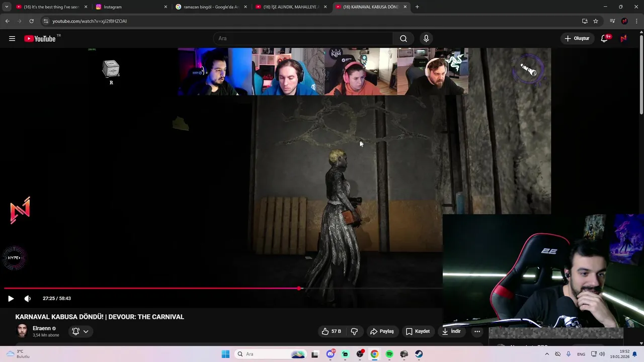Expand the subscription notification dropdown chevron

click(x=86, y=331)
